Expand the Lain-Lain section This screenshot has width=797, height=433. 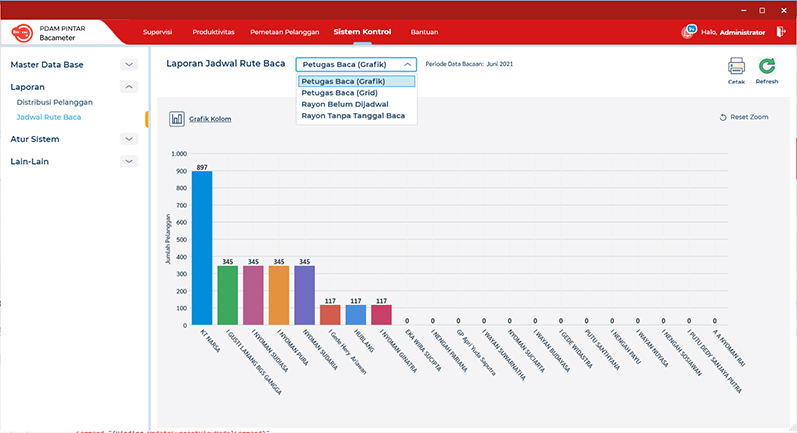point(129,161)
